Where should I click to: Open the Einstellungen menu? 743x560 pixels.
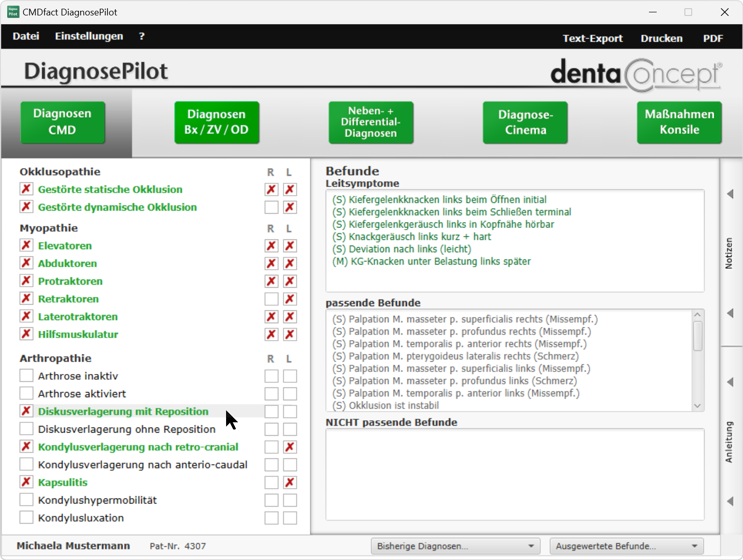click(89, 36)
